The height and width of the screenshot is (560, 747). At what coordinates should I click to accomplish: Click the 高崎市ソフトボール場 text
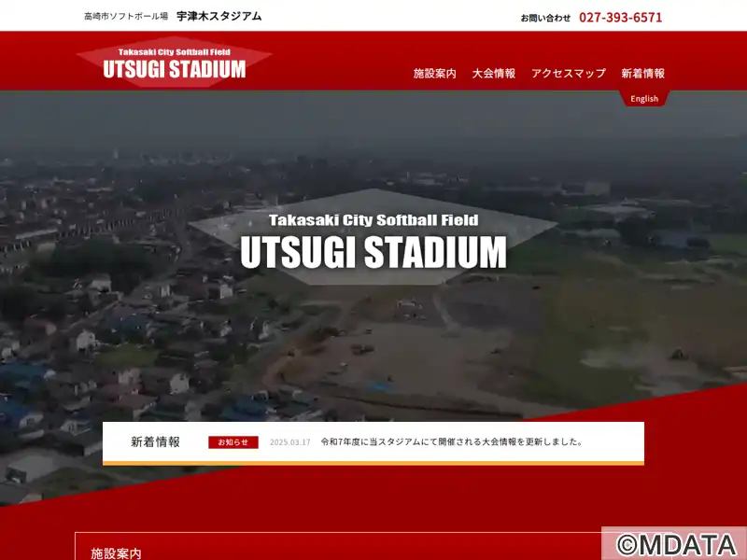126,17
